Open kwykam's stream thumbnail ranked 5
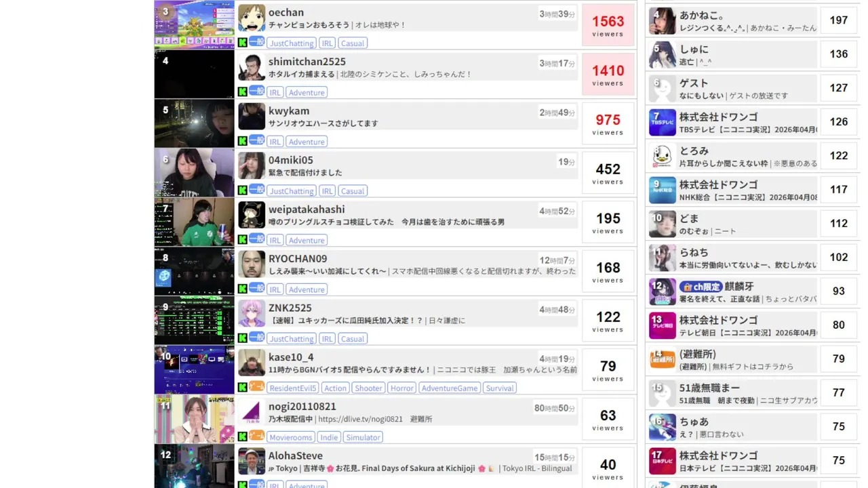This screenshot has width=868, height=488. [x=194, y=123]
